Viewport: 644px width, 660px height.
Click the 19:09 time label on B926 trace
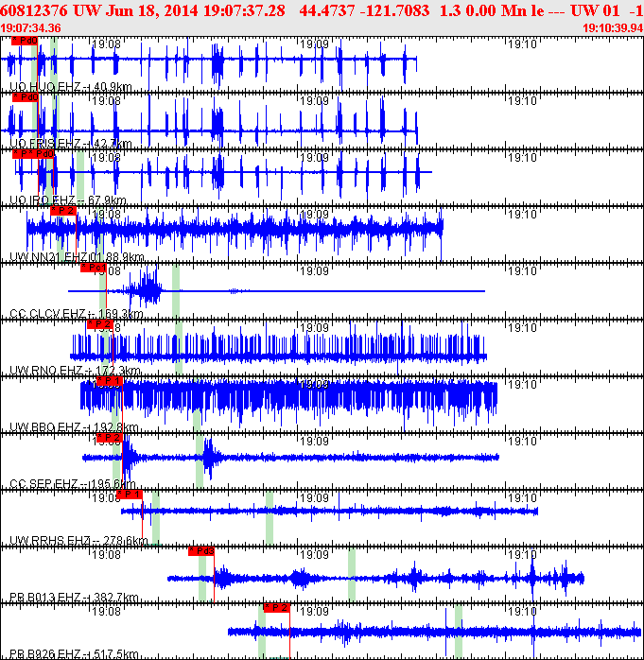point(314,612)
